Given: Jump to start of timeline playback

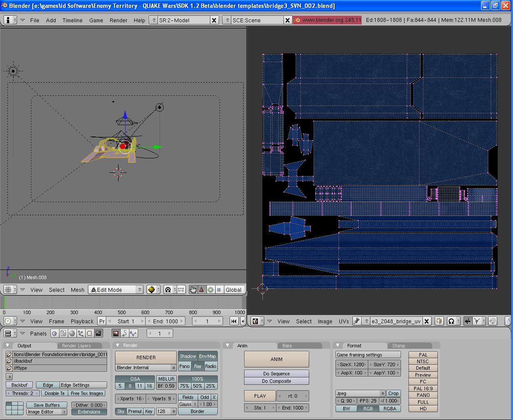Looking at the screenshot, I should tap(234, 321).
